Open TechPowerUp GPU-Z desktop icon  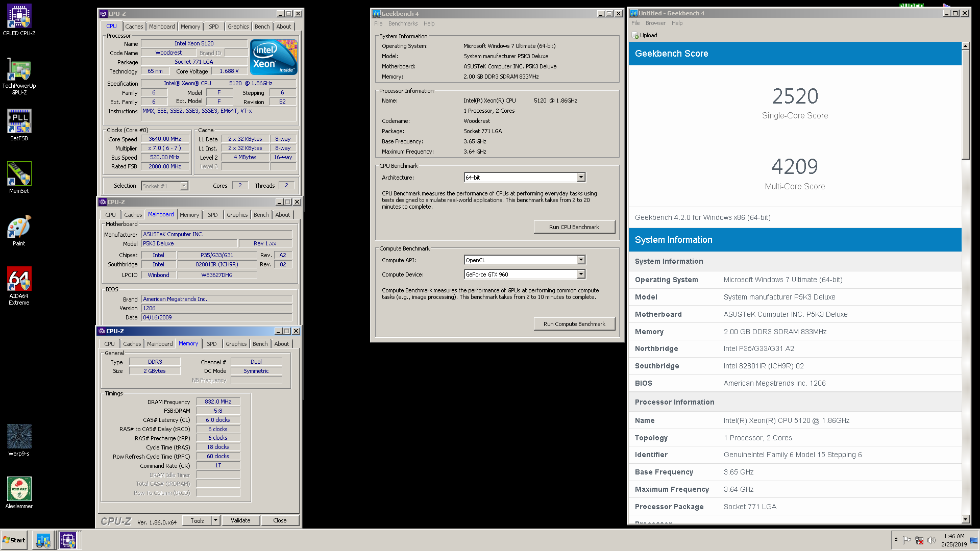pos(19,76)
